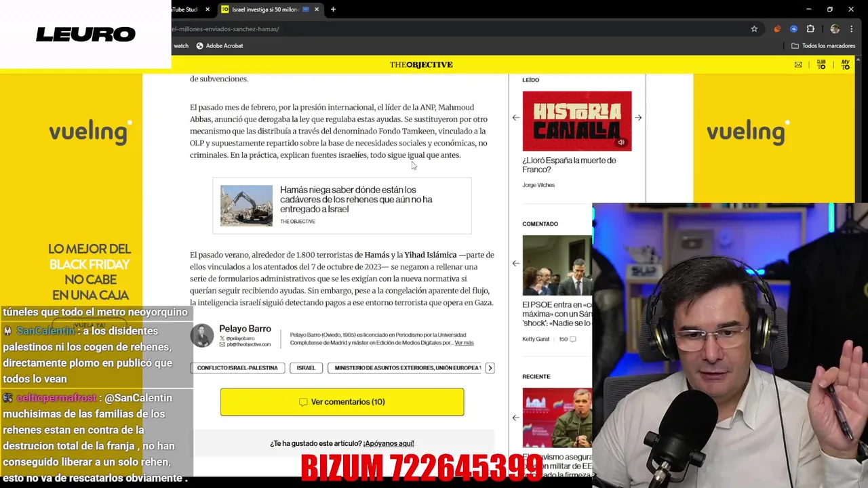
Task: Open the Chrome profile avatar
Action: click(835, 29)
